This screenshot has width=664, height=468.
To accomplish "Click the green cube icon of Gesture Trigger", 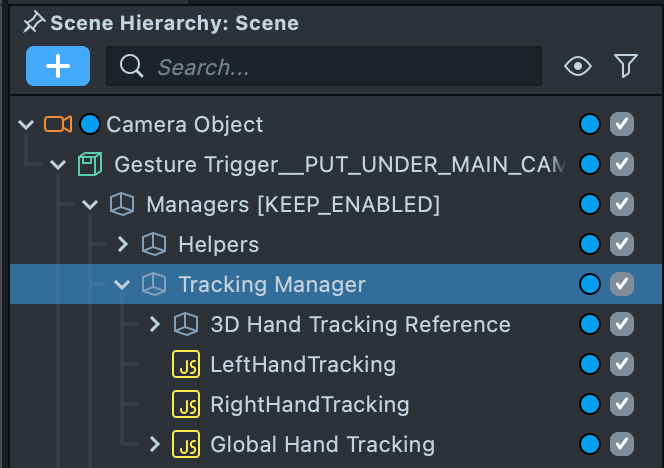I will coord(90,165).
